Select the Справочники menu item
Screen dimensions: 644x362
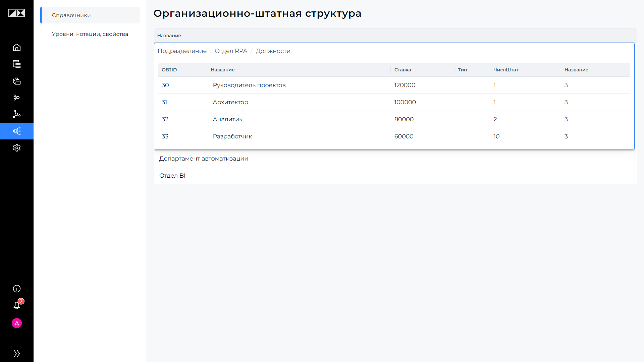pos(90,15)
